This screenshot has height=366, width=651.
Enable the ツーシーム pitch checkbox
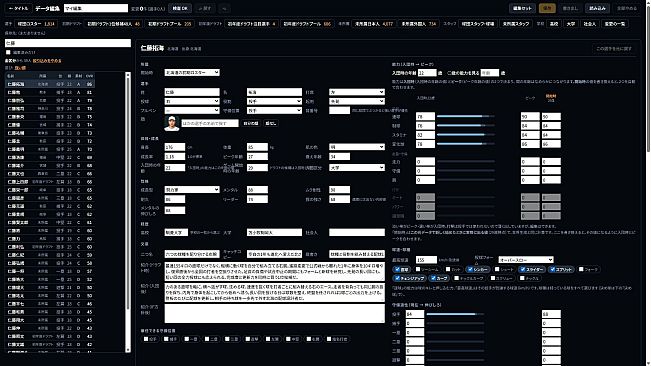[x=418, y=269]
